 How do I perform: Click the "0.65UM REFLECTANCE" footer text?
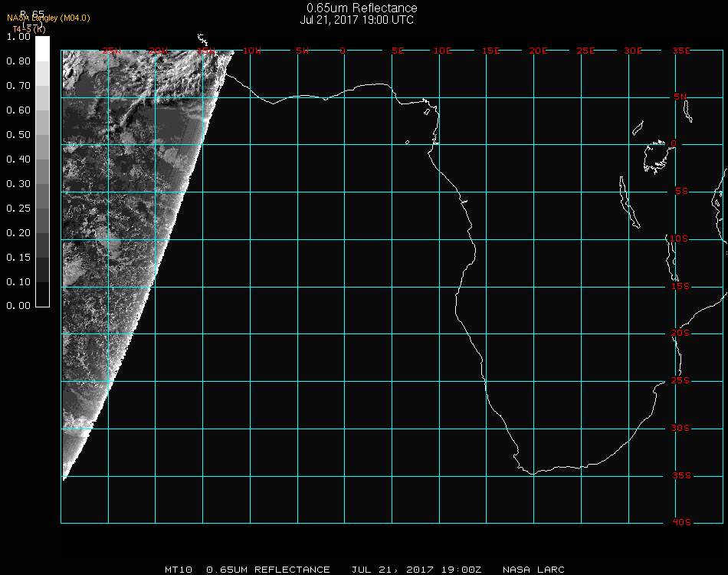268,570
